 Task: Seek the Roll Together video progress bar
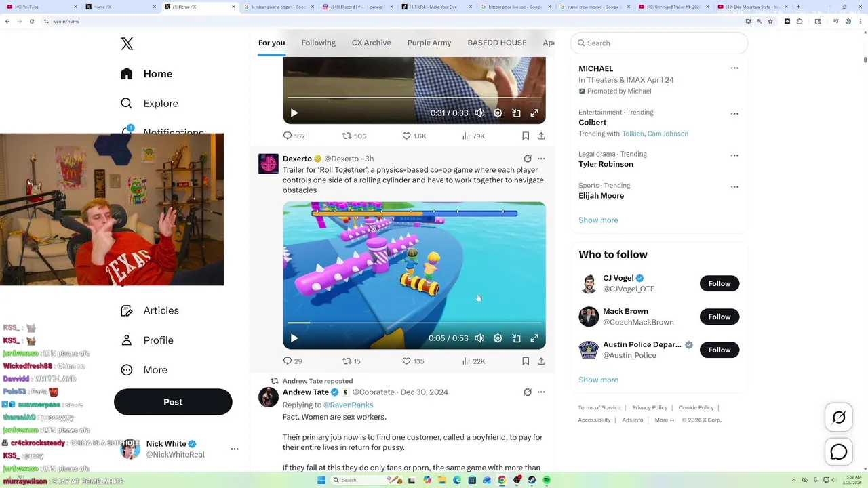(414, 323)
